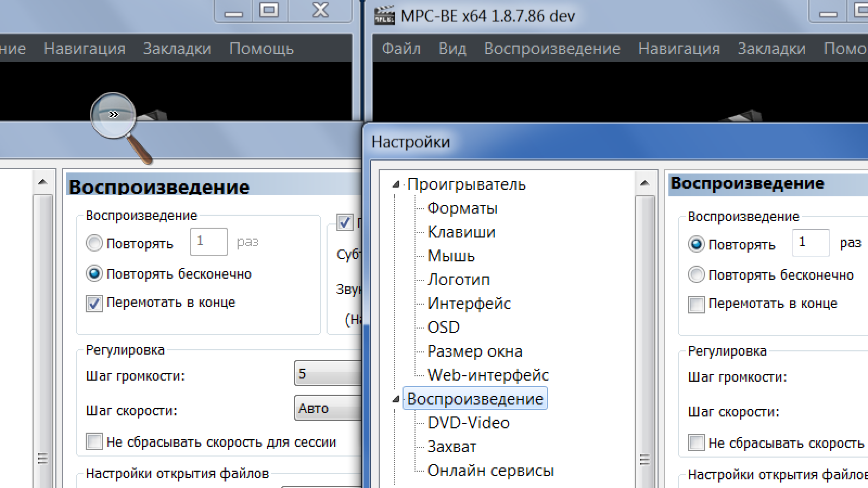The image size is (868, 488).
Task: Select Повторять radio in the left settings dialog
Action: point(94,243)
